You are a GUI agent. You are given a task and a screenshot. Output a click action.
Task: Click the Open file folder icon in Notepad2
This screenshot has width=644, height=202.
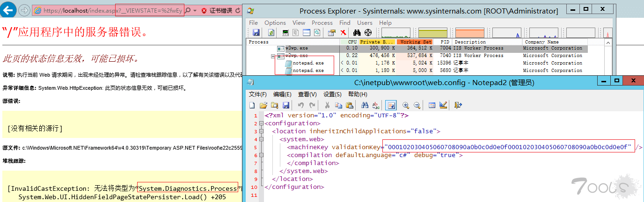(263, 105)
